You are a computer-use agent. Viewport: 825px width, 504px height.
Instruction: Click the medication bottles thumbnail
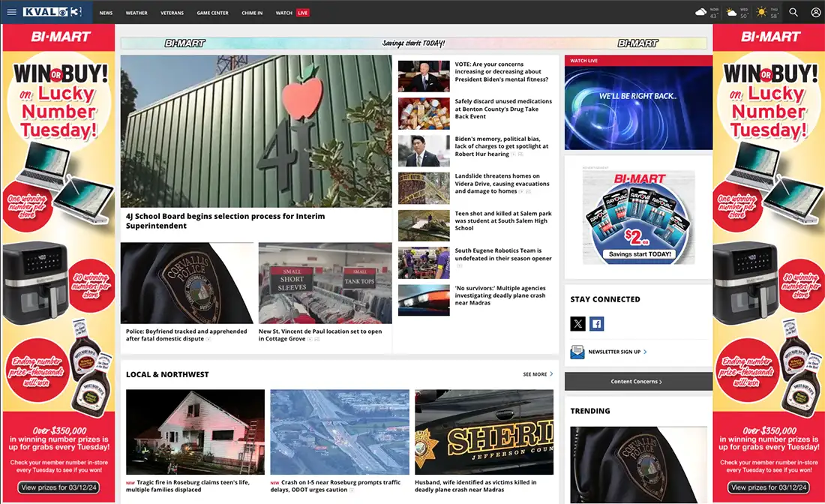tap(424, 114)
